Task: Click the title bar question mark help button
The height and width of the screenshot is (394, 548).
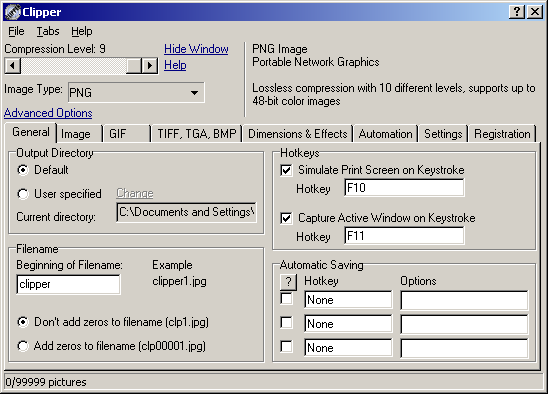Action: (517, 12)
